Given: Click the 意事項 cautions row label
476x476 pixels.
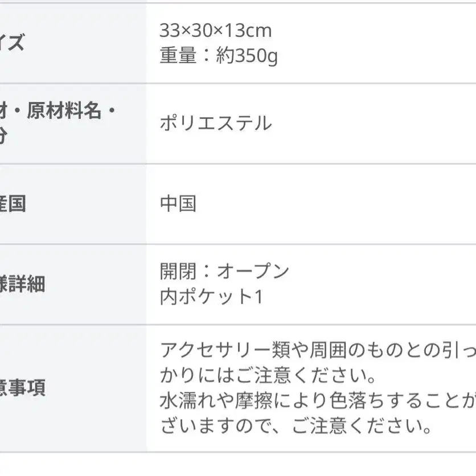Looking at the screenshot, I should (x=22, y=388).
